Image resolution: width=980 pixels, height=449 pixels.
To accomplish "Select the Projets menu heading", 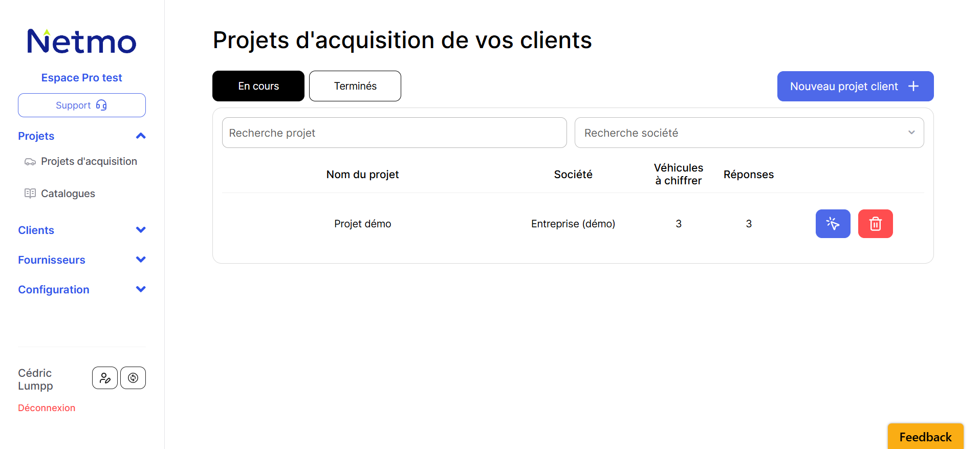I will pos(36,136).
